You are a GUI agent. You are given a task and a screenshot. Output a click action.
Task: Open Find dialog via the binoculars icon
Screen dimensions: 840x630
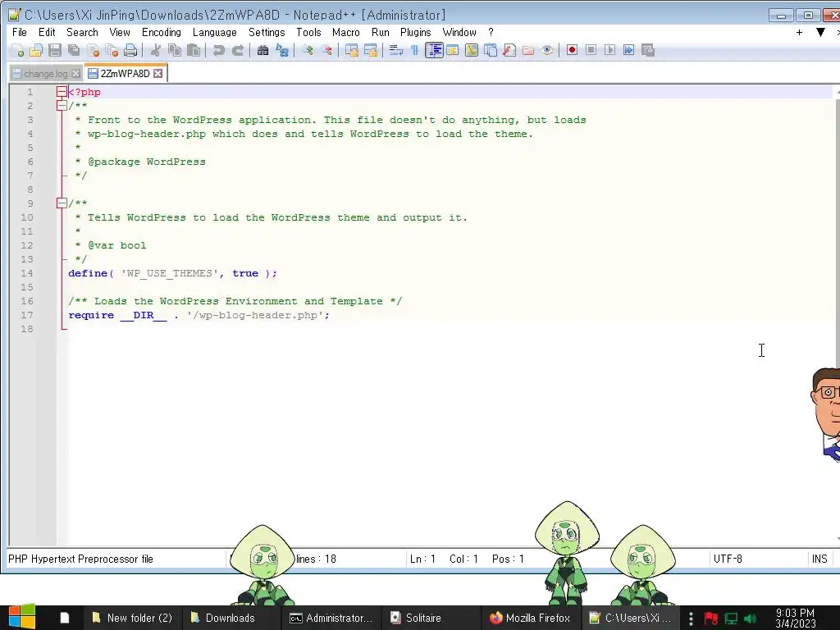pyautogui.click(x=262, y=50)
